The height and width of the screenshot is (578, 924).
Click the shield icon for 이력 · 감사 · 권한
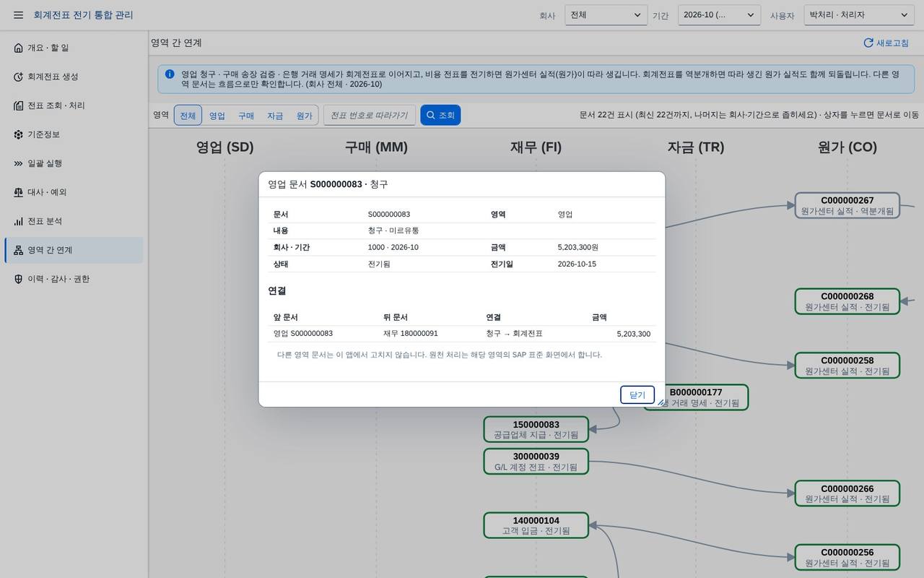click(18, 279)
